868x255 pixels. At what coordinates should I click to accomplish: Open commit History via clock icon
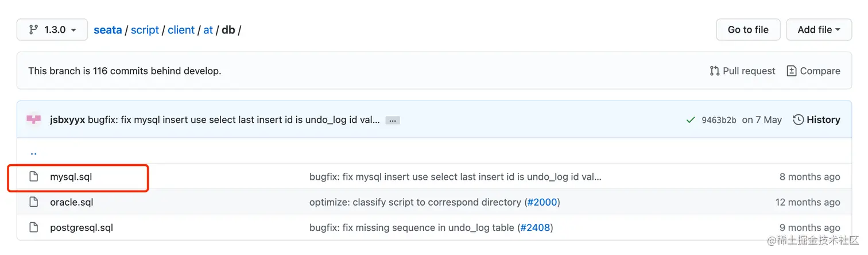tap(798, 120)
